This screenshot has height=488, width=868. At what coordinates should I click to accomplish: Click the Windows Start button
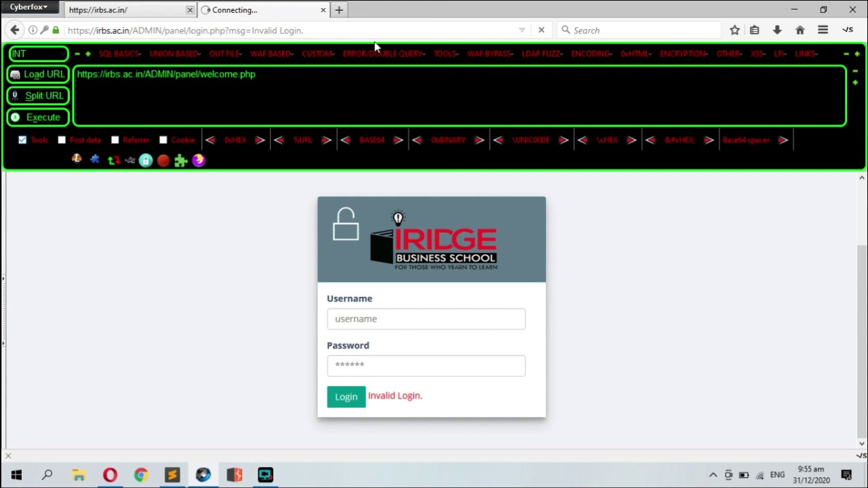[x=16, y=474]
